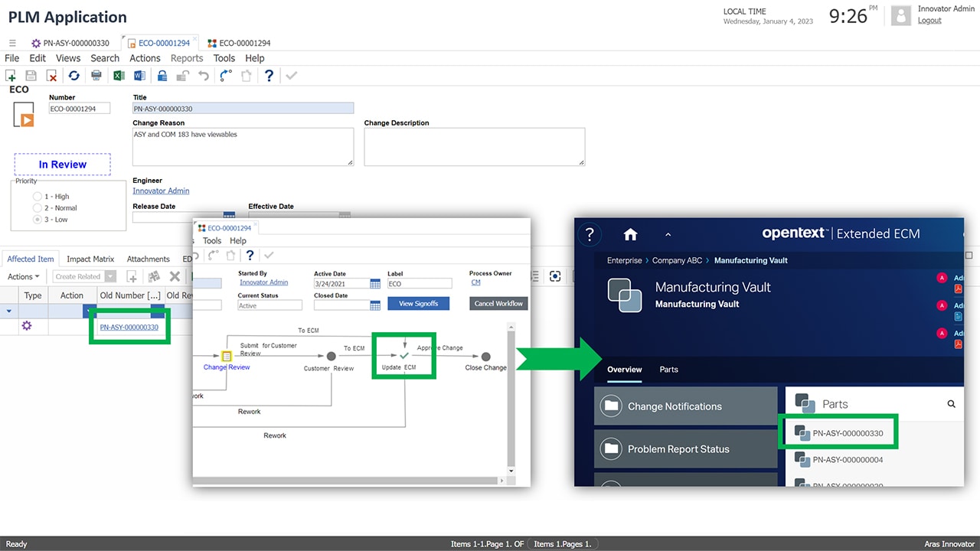Switch to the PN-ASY-000000330 window tab
Image resolution: width=980 pixels, height=551 pixels.
point(69,43)
